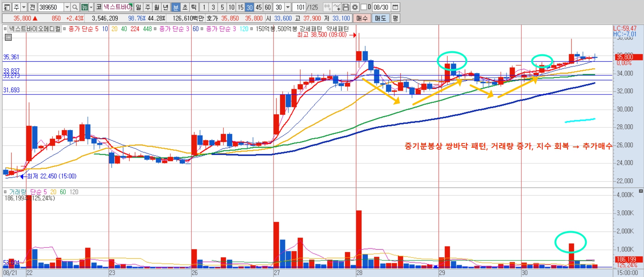Screen dimensions: 644x277
Task: Set the 1-minute interval button
Action: click(204, 7)
